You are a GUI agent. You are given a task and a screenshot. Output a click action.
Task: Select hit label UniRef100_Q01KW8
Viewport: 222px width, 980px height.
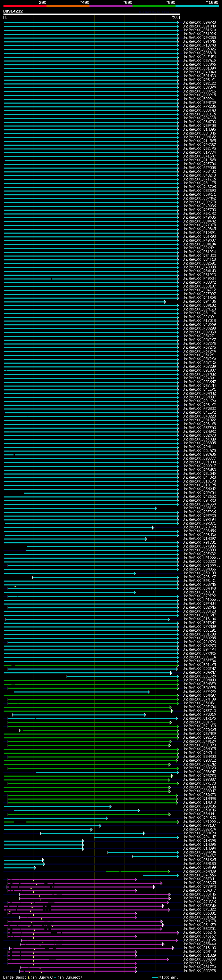point(199,634)
